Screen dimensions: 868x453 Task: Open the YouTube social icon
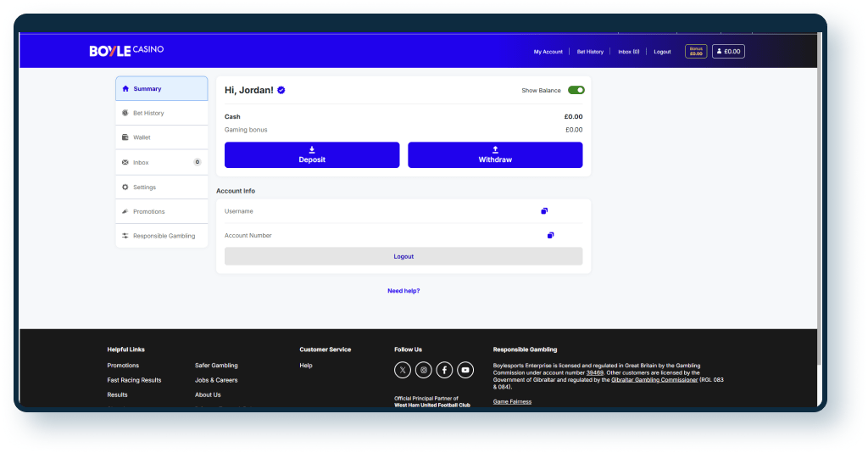pyautogui.click(x=465, y=370)
